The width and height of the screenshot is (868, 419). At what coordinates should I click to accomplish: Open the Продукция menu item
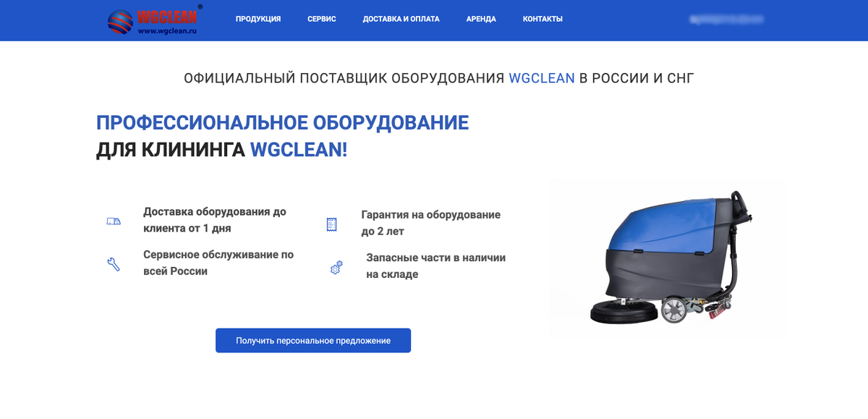pyautogui.click(x=258, y=19)
